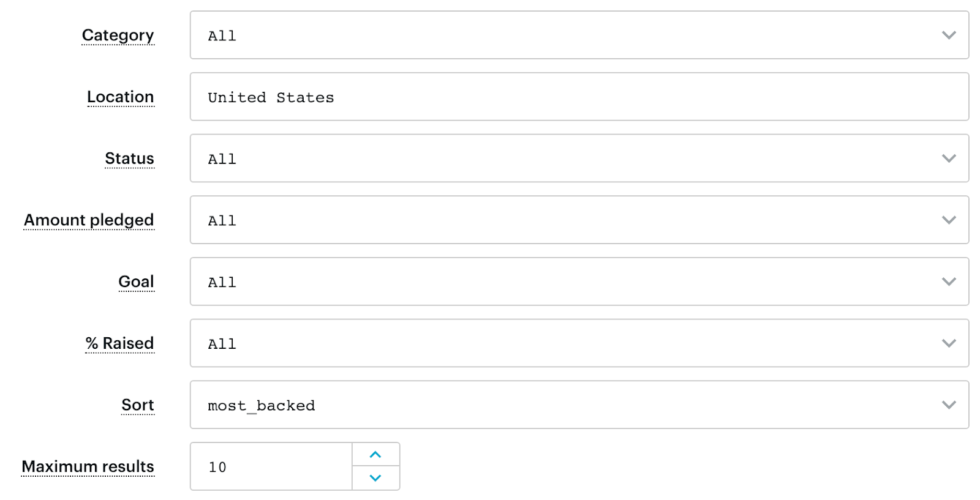The width and height of the screenshot is (980, 500).
Task: Click the Status label text
Action: click(129, 159)
